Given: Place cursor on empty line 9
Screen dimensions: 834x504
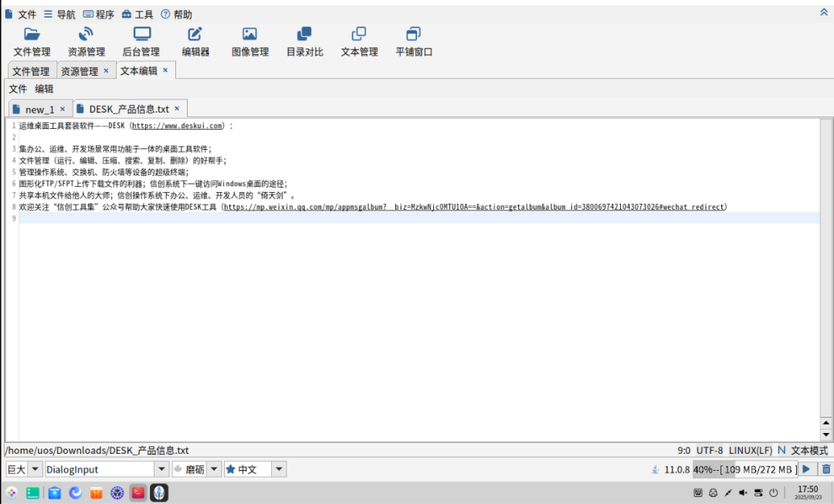Looking at the screenshot, I should [x=419, y=218].
